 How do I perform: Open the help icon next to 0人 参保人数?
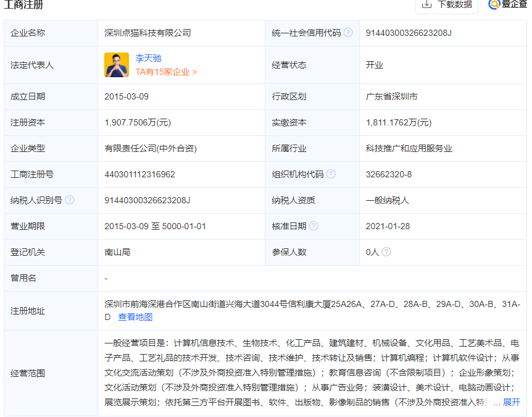[386, 251]
